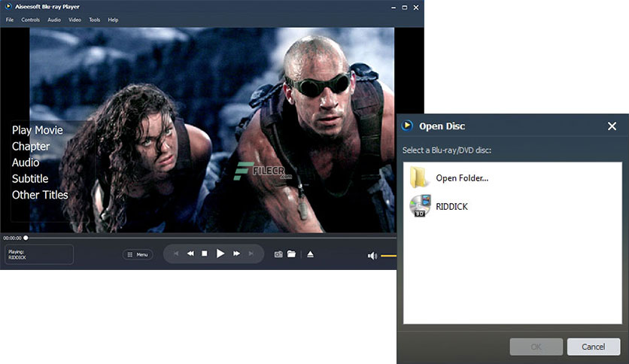Image resolution: width=629 pixels, height=364 pixels.
Task: Maximize the Blu-ray Player window
Action: point(404,8)
